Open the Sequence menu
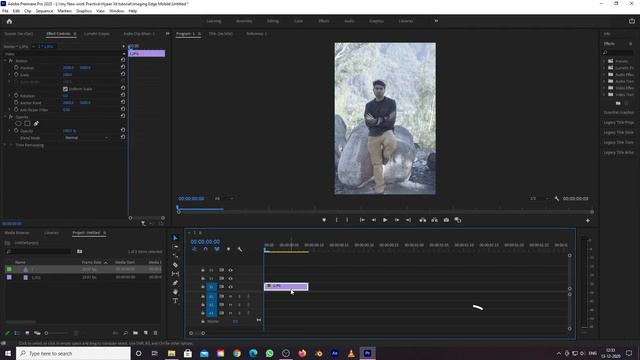Viewport: 640px width, 360px height. [44, 11]
